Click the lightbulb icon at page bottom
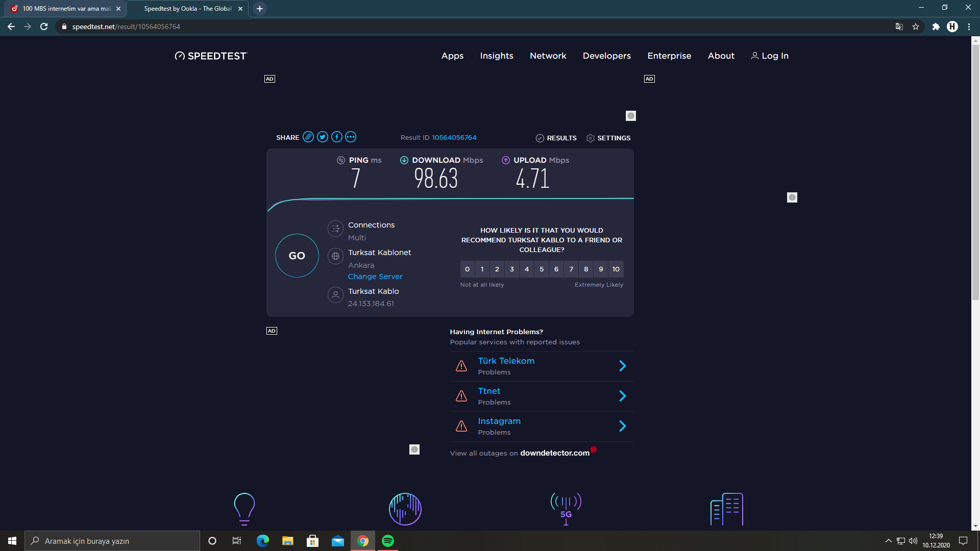Image resolution: width=980 pixels, height=551 pixels. click(244, 509)
